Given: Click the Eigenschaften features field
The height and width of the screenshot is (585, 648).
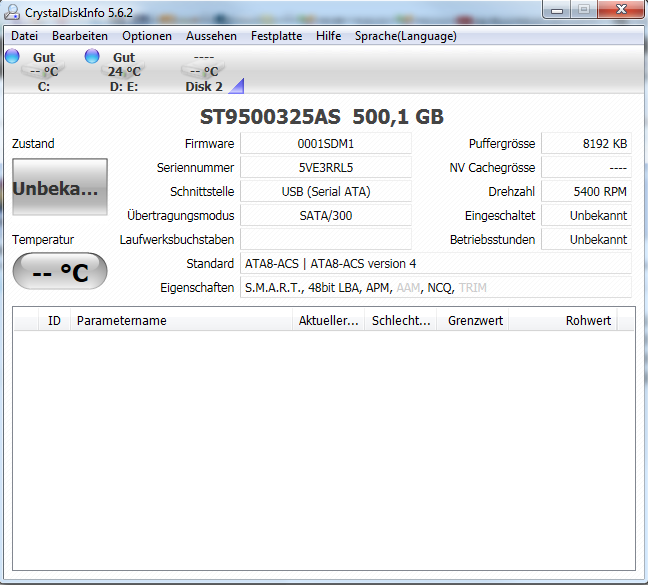Looking at the screenshot, I should [436, 288].
